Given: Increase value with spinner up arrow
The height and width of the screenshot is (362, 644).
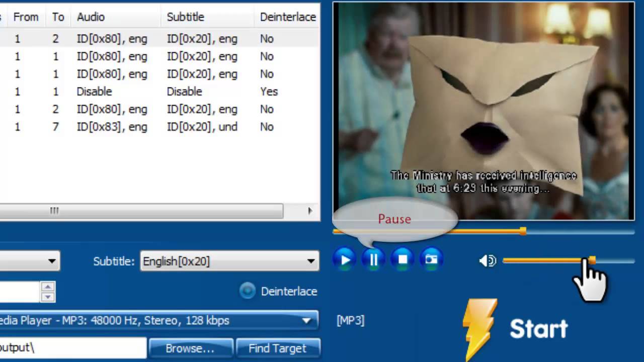Looking at the screenshot, I should pos(48,287).
